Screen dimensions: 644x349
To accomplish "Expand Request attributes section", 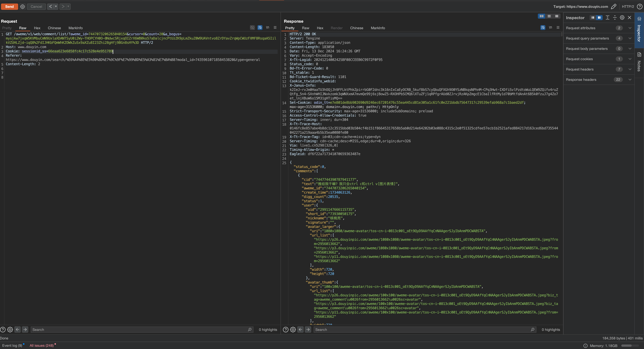I will (x=599, y=28).
